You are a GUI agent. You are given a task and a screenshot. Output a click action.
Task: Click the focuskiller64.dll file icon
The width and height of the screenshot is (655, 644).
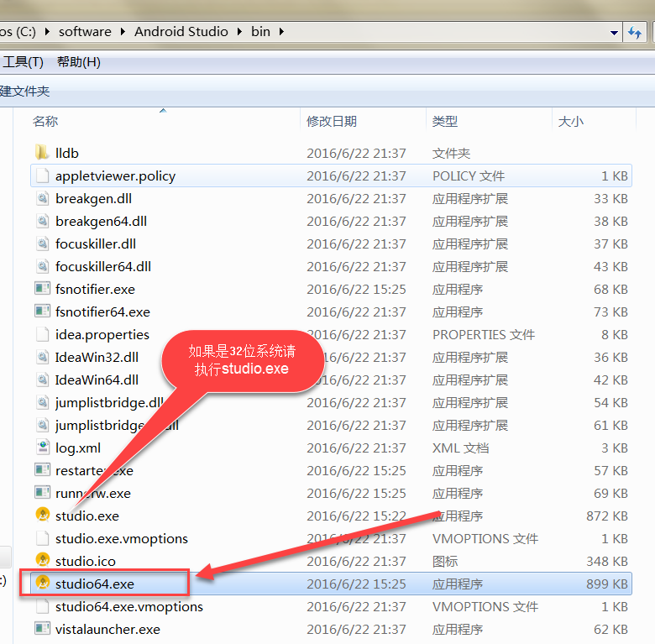tap(42, 266)
